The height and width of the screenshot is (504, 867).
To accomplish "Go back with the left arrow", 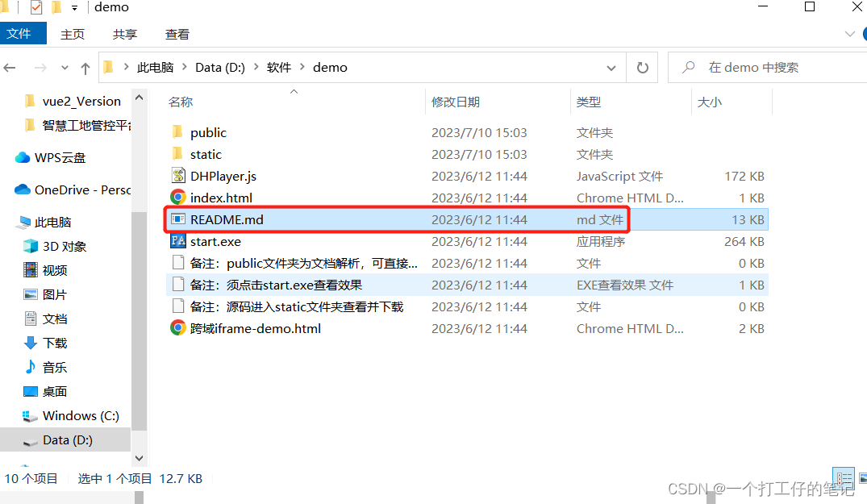I will pos(10,68).
